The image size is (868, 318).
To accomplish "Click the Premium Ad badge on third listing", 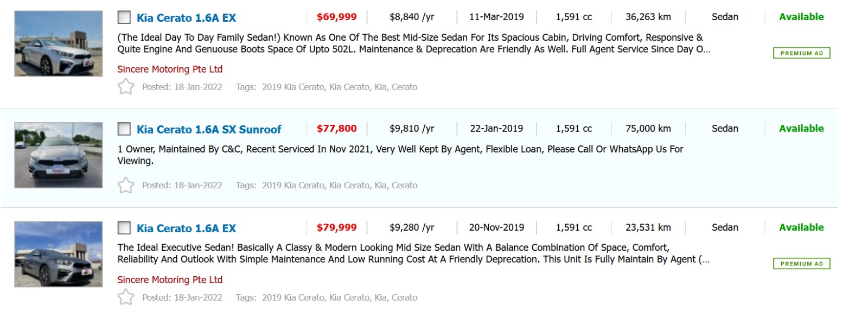I will pyautogui.click(x=801, y=264).
